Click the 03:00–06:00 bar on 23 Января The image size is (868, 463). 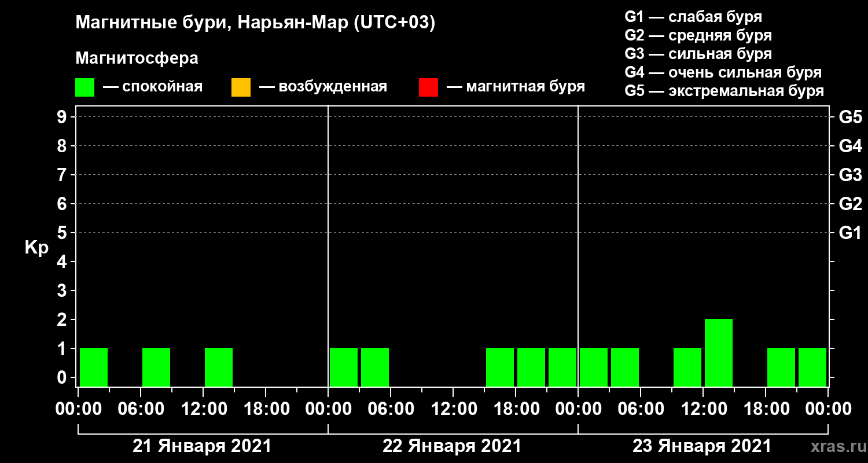point(625,367)
